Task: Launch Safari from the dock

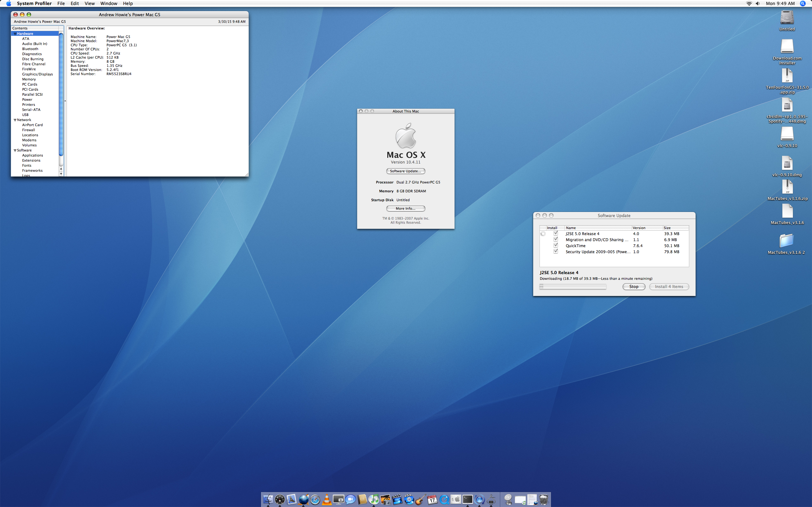Action: click(315, 499)
